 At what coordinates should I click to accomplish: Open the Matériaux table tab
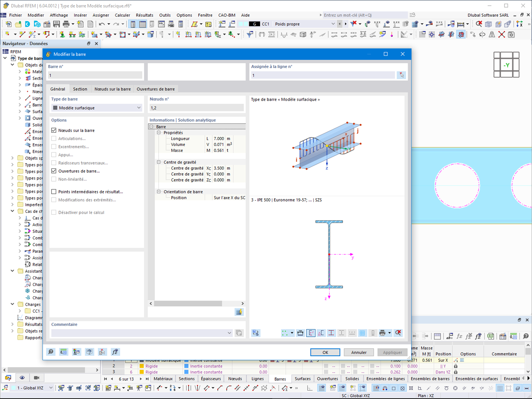pyautogui.click(x=163, y=379)
